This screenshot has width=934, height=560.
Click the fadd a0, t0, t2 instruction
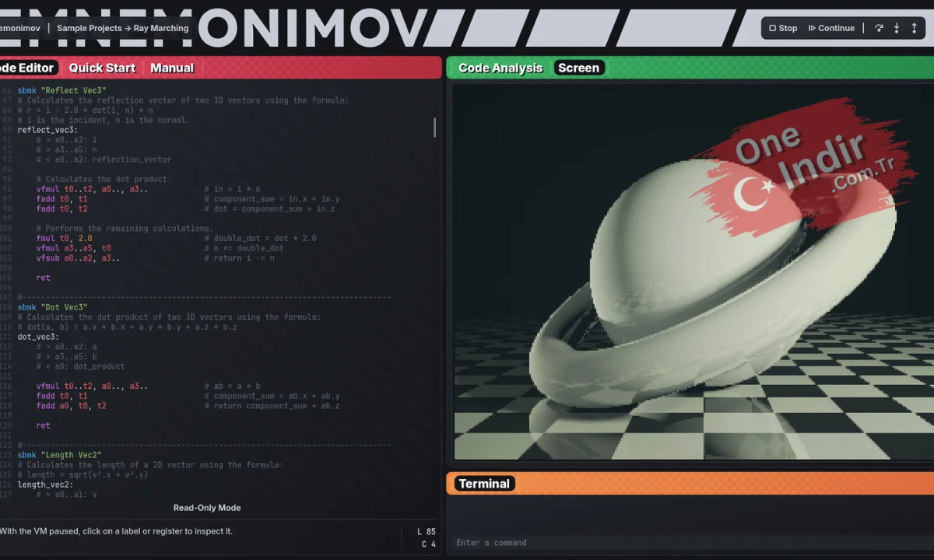[71, 406]
